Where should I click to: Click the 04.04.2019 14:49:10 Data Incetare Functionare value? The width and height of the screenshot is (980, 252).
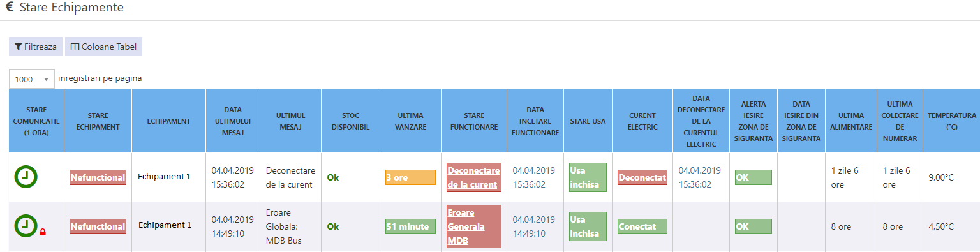(534, 226)
